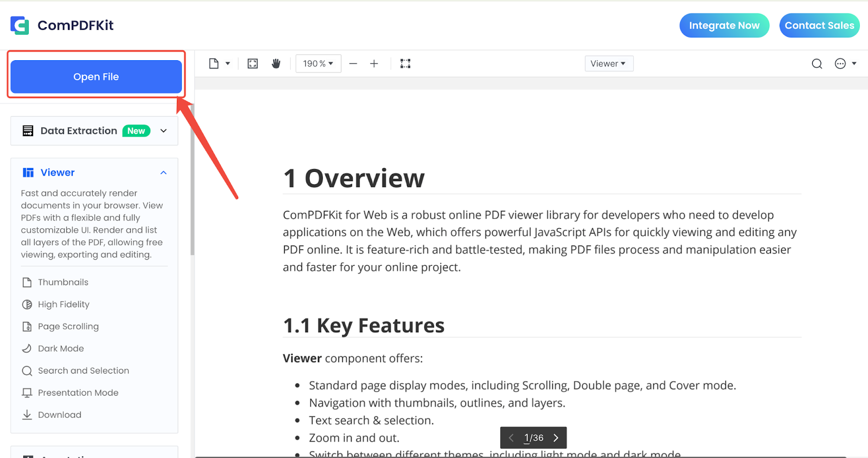Open the 190% zoom level dropdown
Screen dimensions: 868x458
coord(318,63)
